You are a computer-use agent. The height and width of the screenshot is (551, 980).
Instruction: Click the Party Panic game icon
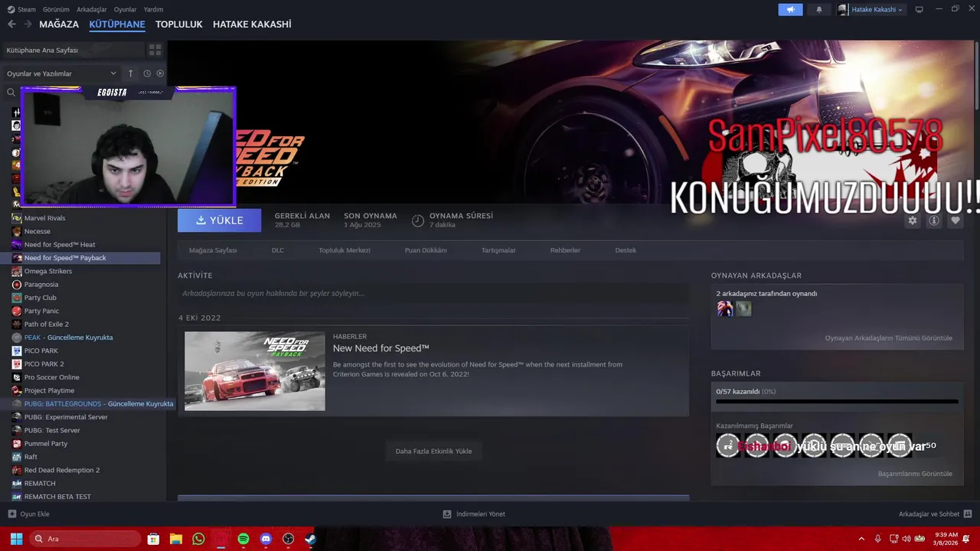[17, 311]
